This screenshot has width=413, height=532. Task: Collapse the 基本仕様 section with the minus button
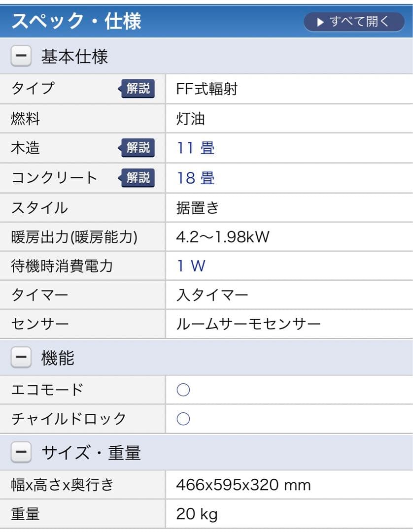point(20,56)
